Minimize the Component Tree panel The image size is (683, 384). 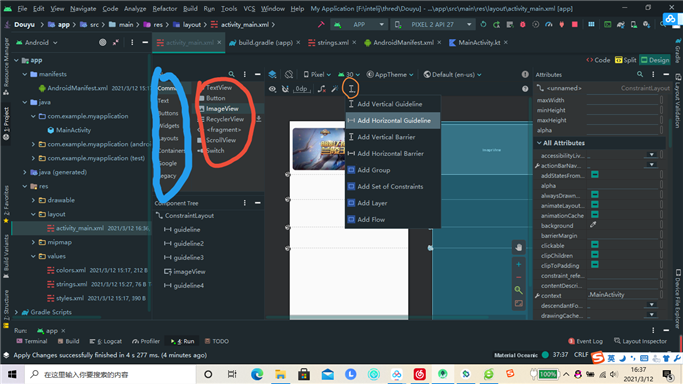coord(257,203)
